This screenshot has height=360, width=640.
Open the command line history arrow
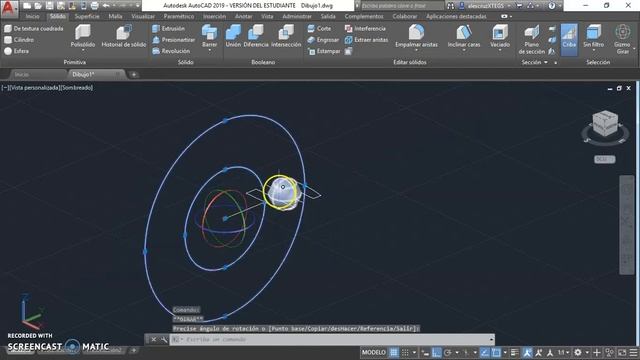491,340
